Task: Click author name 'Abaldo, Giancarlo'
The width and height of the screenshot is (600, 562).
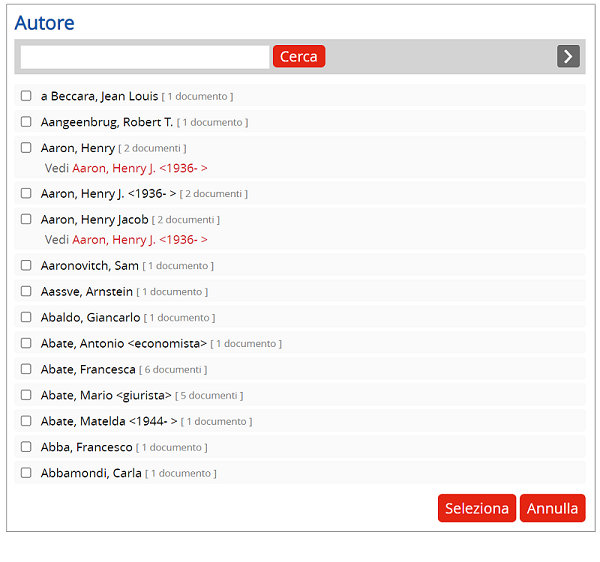Action: (x=90, y=318)
